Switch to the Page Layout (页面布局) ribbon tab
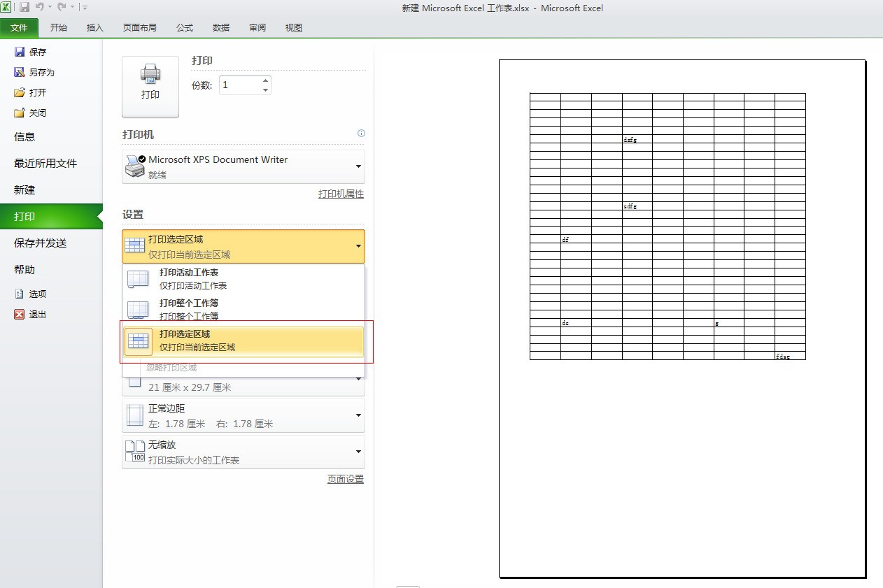 tap(139, 28)
